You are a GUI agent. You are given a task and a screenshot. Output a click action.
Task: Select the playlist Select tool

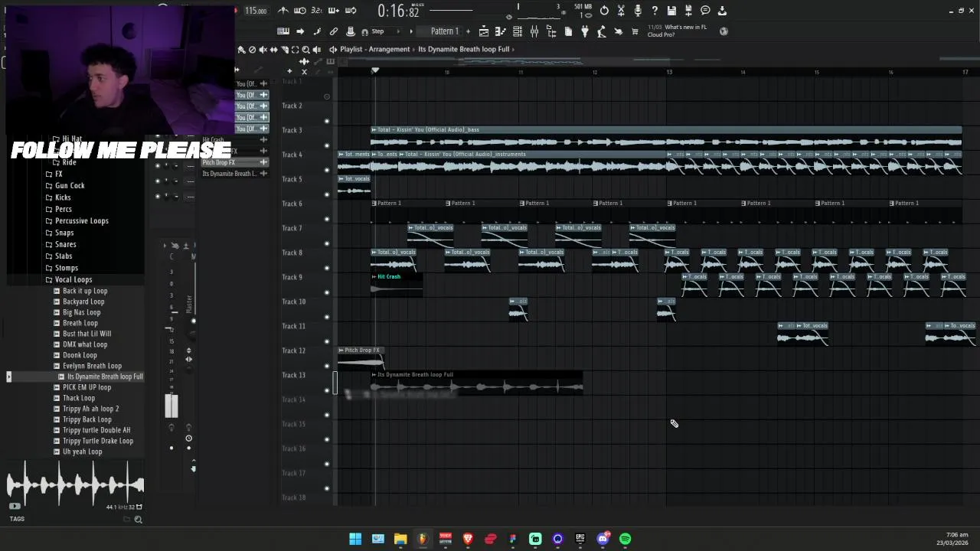[296, 50]
